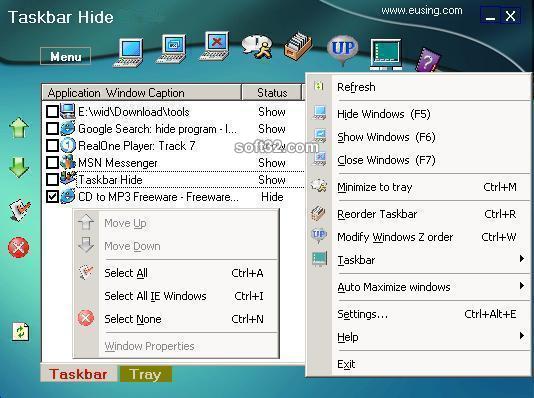Open the www.eusing.com link
Viewport: 534px width, 398px height.
[422, 11]
